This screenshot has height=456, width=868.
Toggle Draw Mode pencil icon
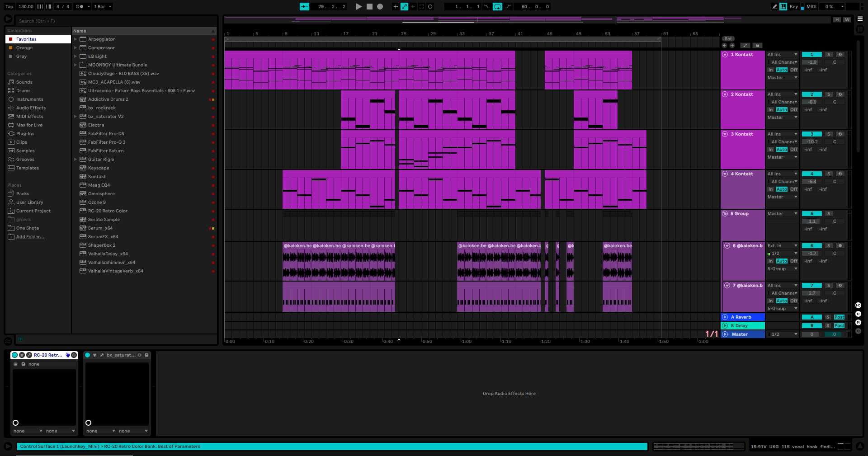pyautogui.click(x=775, y=6)
